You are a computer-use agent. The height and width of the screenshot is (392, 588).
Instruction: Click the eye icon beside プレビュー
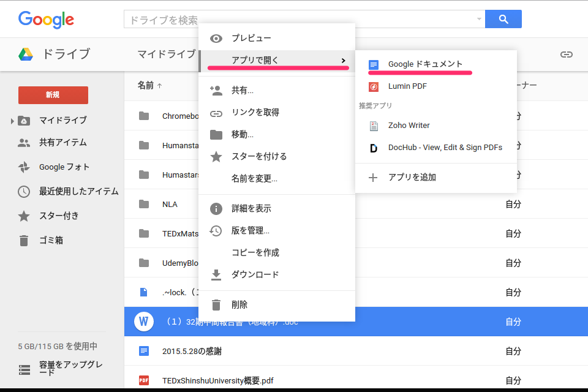(x=216, y=38)
